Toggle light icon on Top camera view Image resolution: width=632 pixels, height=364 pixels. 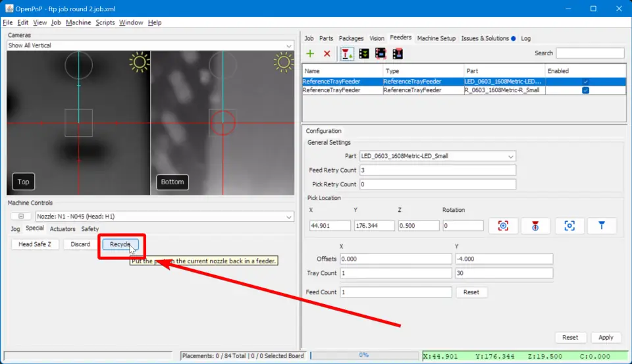(139, 63)
